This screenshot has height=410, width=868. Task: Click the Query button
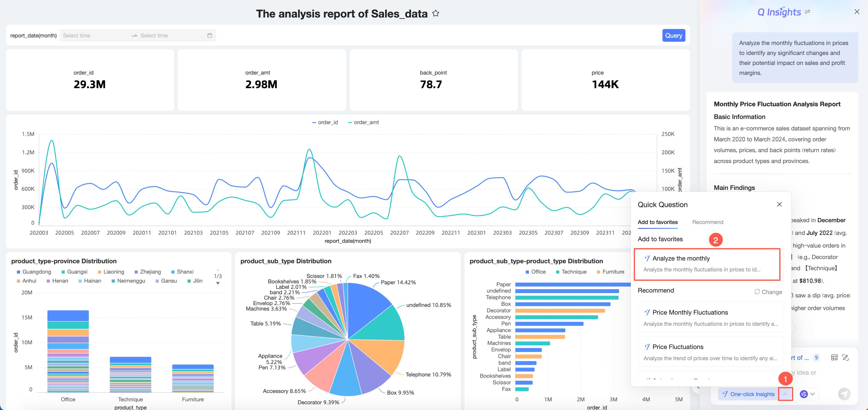coord(673,35)
